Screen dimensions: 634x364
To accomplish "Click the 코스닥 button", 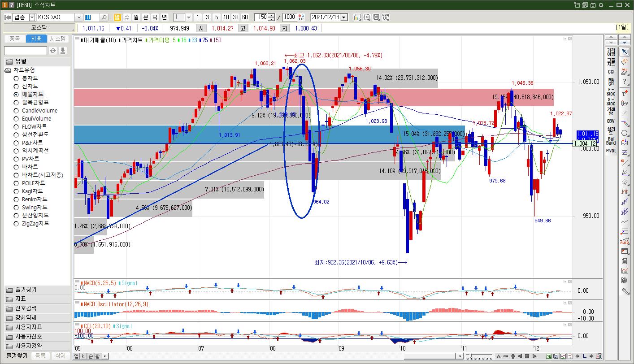I will [x=39, y=28].
